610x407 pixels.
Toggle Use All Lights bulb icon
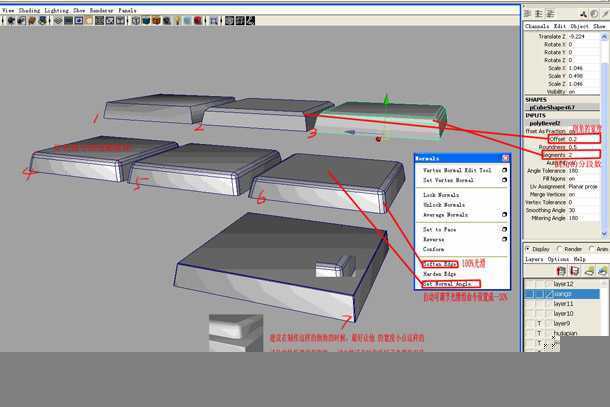point(178,20)
